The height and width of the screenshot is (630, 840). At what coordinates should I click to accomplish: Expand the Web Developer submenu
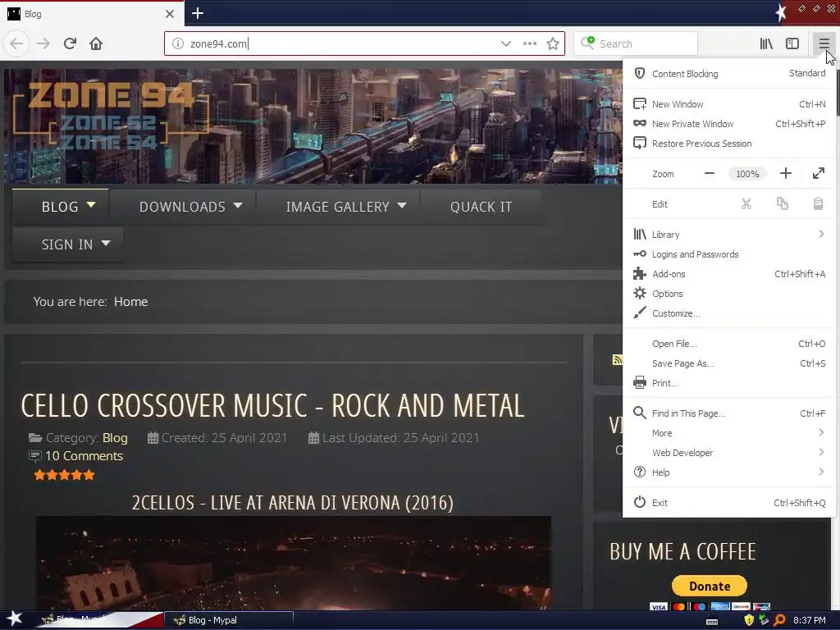[729, 453]
